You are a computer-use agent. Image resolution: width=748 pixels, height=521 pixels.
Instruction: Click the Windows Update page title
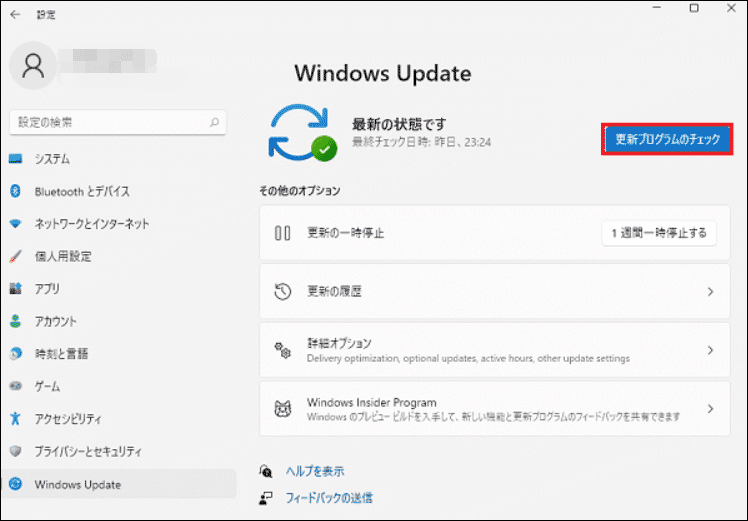click(383, 73)
